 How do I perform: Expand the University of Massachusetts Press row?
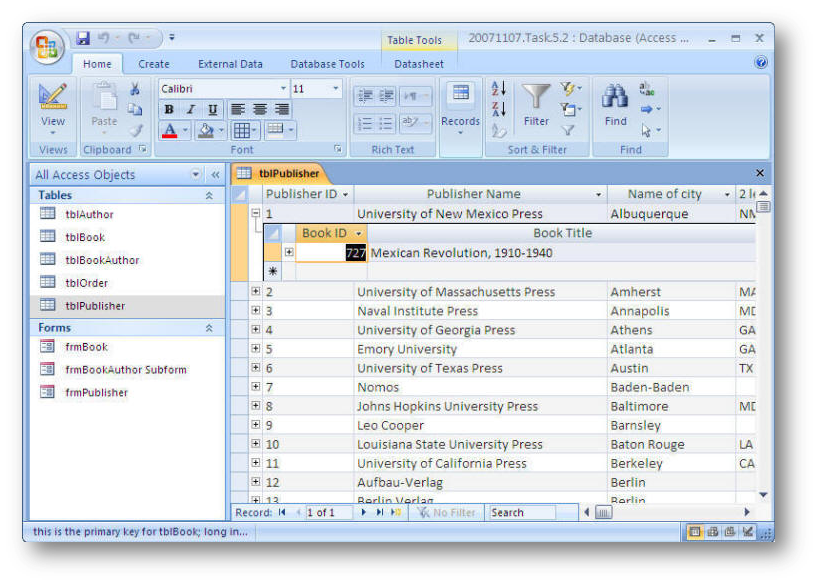tap(255, 292)
